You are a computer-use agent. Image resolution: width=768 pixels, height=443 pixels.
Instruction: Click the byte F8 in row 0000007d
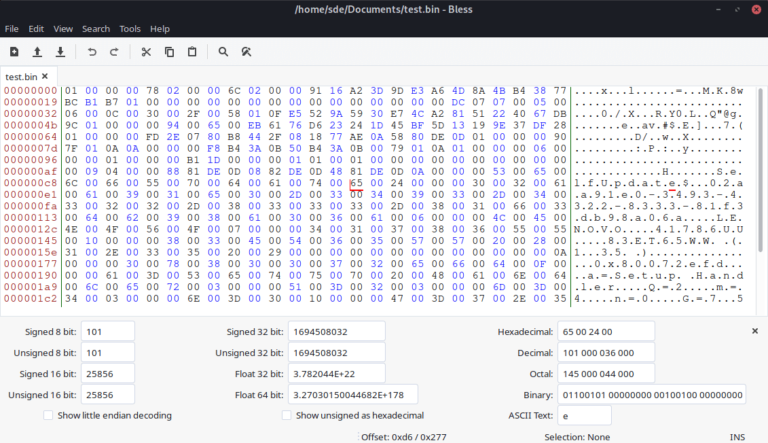click(214, 148)
